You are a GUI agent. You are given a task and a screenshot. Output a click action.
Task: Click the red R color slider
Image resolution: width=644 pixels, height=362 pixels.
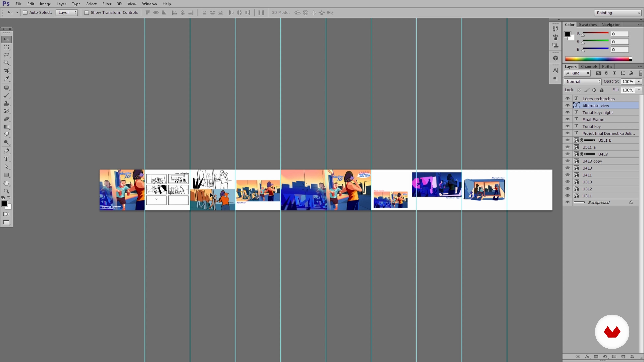coord(596,33)
